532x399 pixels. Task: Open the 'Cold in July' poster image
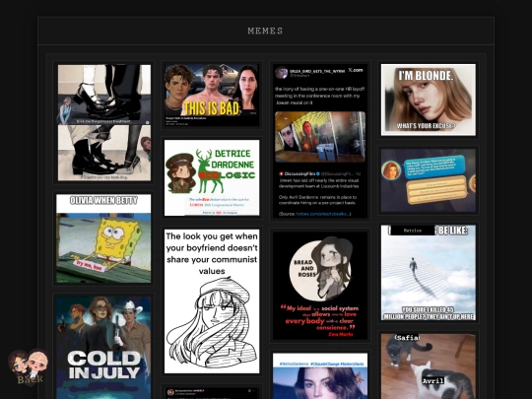click(x=103, y=348)
